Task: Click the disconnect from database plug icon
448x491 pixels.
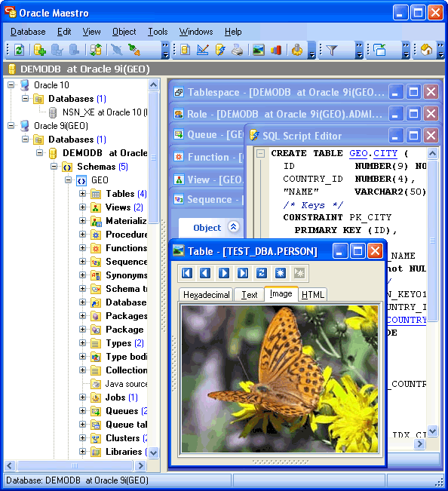Action: click(x=117, y=50)
